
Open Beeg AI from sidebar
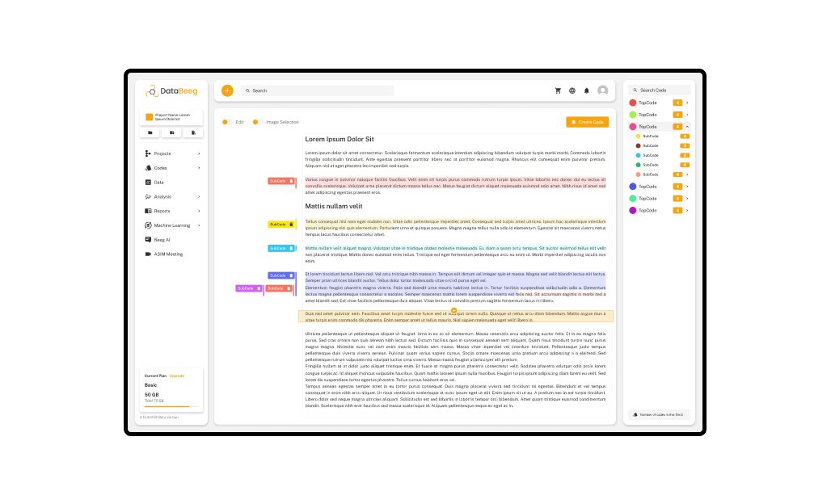[x=162, y=240]
